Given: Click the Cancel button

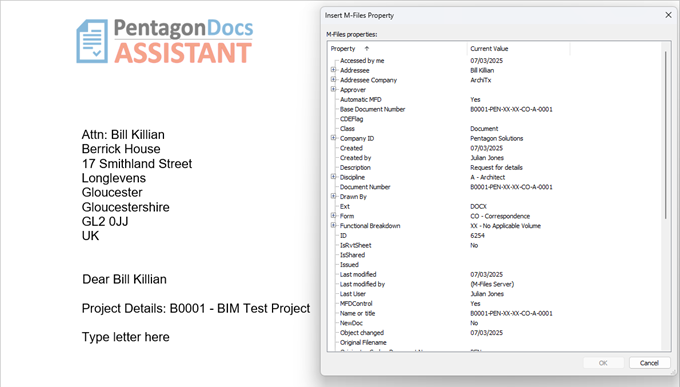Looking at the screenshot, I should click(x=649, y=363).
